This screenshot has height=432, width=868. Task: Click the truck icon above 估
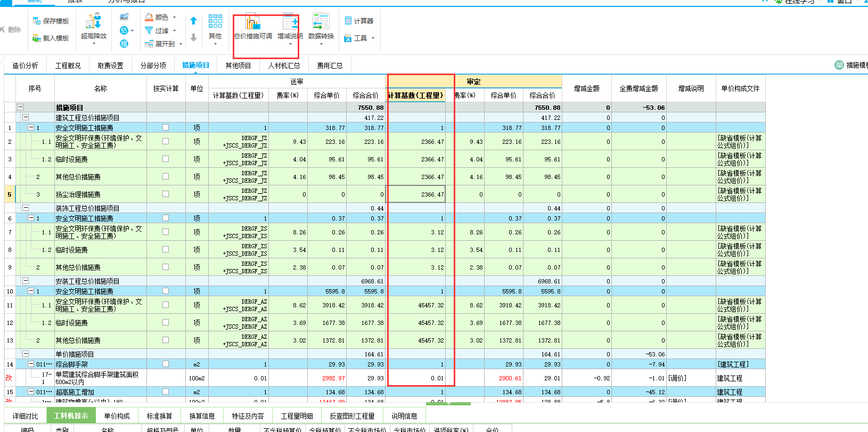pyautogui.click(x=124, y=17)
